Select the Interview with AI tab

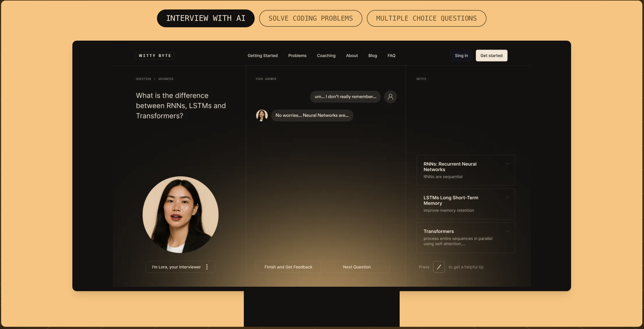(x=205, y=18)
